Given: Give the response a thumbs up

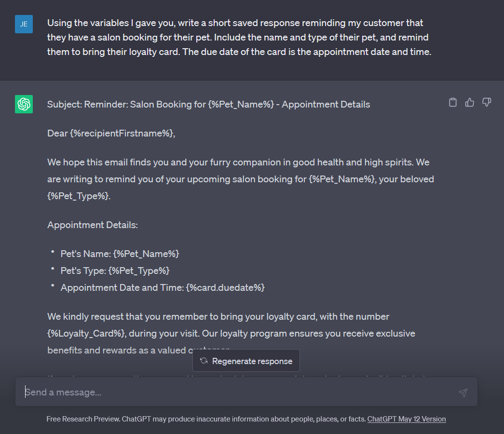Looking at the screenshot, I should coord(469,102).
